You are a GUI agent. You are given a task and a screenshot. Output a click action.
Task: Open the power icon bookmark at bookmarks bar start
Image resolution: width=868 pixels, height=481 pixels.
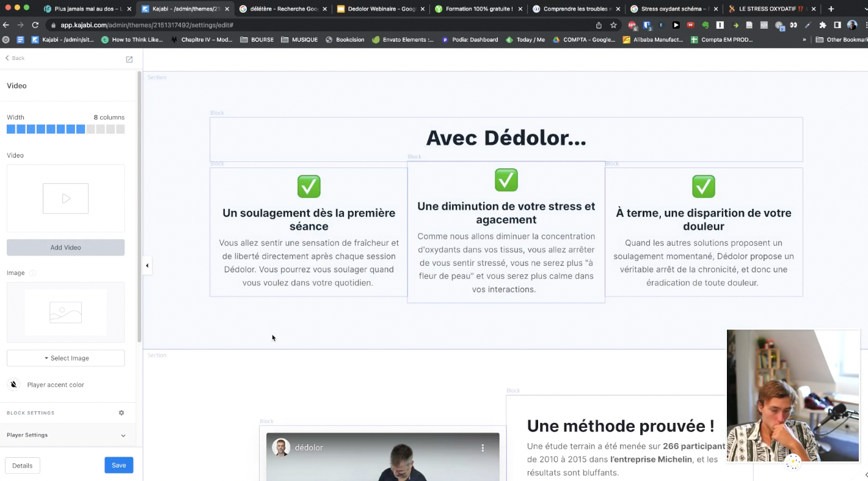coord(6,40)
